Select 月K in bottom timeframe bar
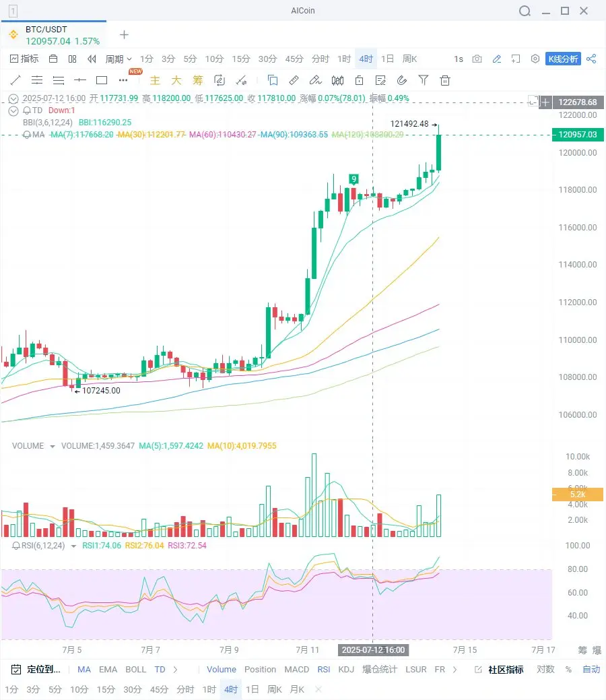Image resolution: width=606 pixels, height=700 pixels. click(297, 689)
